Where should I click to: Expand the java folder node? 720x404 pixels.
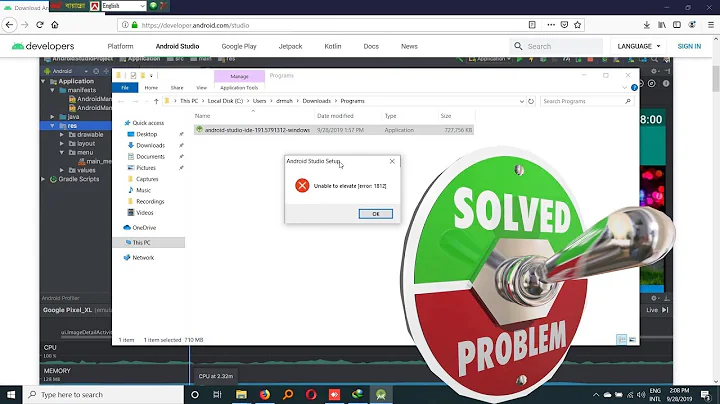52,117
